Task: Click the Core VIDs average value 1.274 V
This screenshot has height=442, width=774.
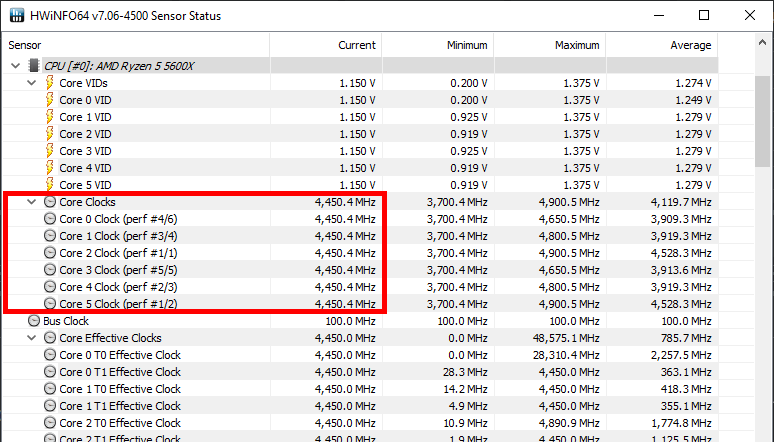Action: pos(693,83)
